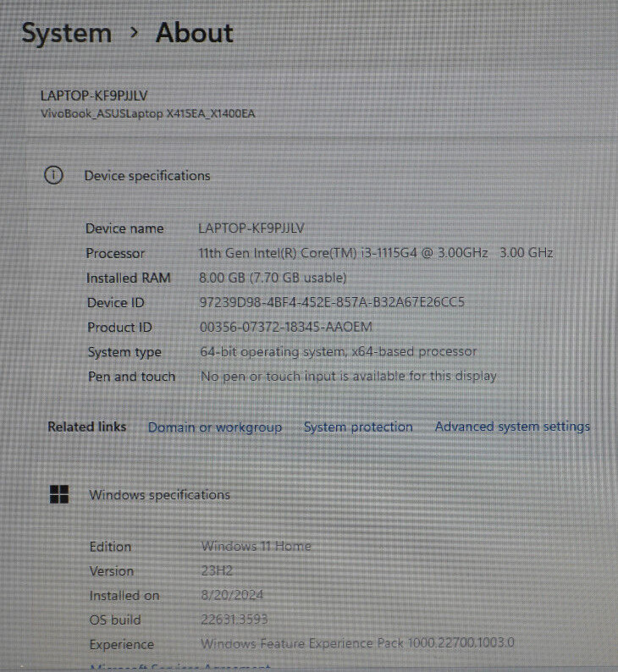Click the Related links label
Image resolution: width=618 pixels, height=672 pixels.
87,427
